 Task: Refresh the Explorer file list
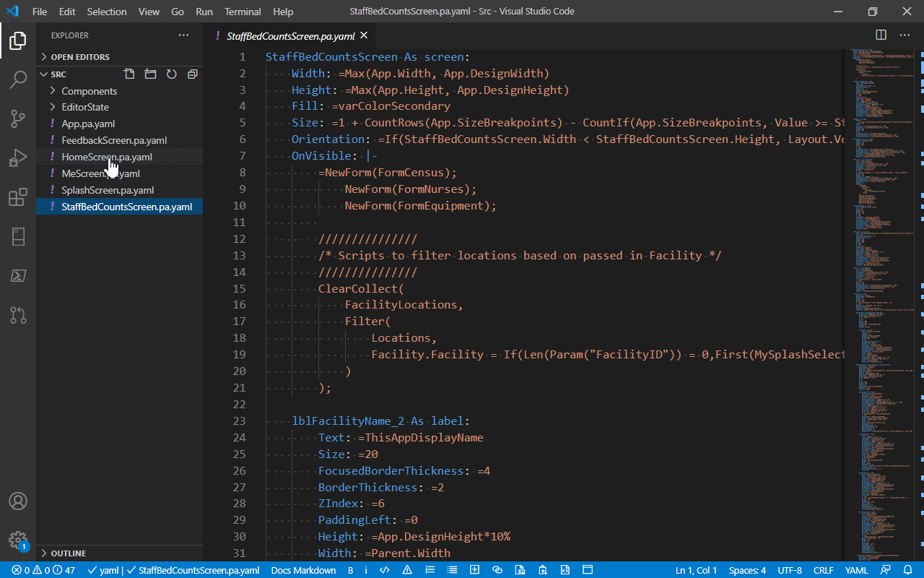click(171, 74)
